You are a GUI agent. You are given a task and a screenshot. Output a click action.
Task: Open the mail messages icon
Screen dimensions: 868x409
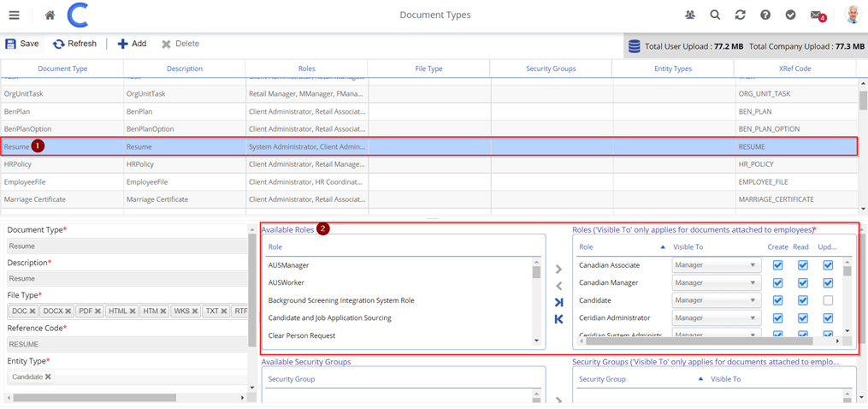[x=816, y=15]
